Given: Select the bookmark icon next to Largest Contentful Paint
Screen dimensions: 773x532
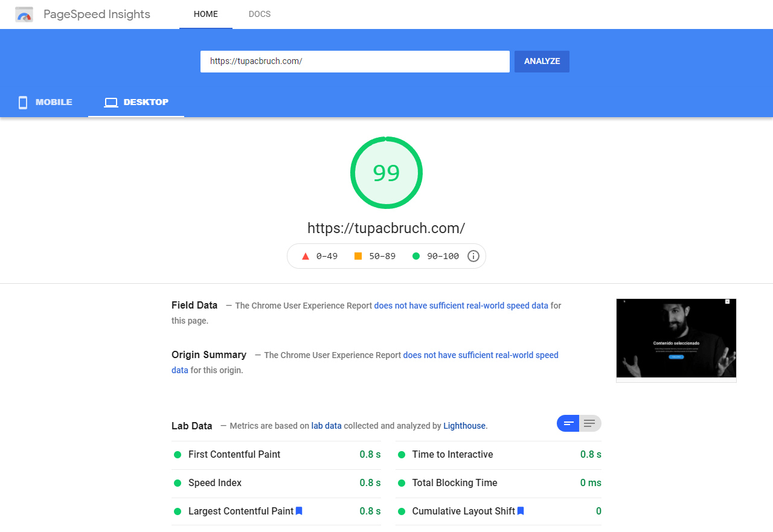Looking at the screenshot, I should click(x=298, y=511).
